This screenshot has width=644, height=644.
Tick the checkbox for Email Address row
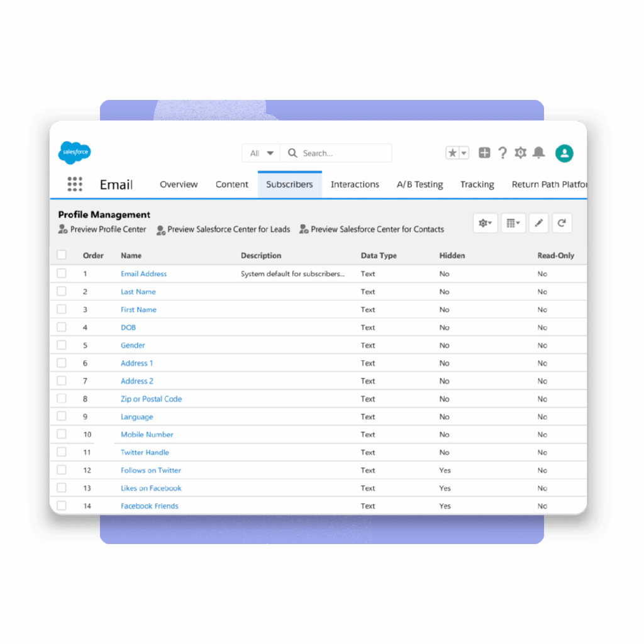62,274
